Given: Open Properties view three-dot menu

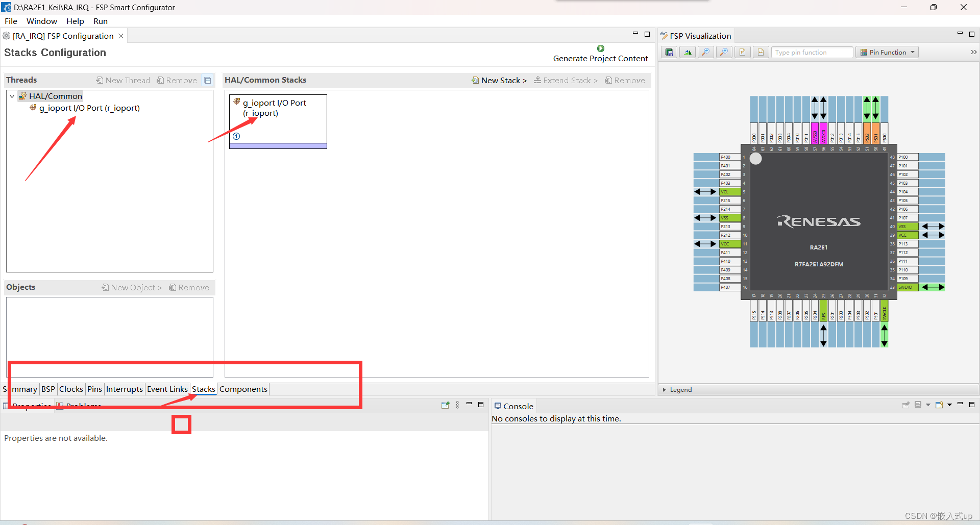Looking at the screenshot, I should (457, 405).
